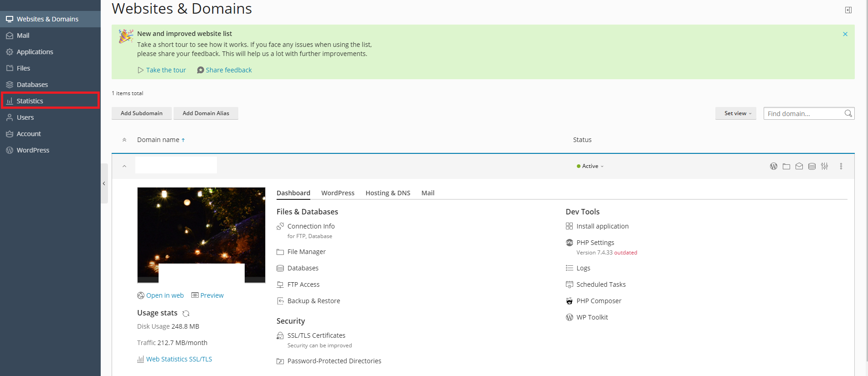Open the Set view dropdown

tap(736, 113)
